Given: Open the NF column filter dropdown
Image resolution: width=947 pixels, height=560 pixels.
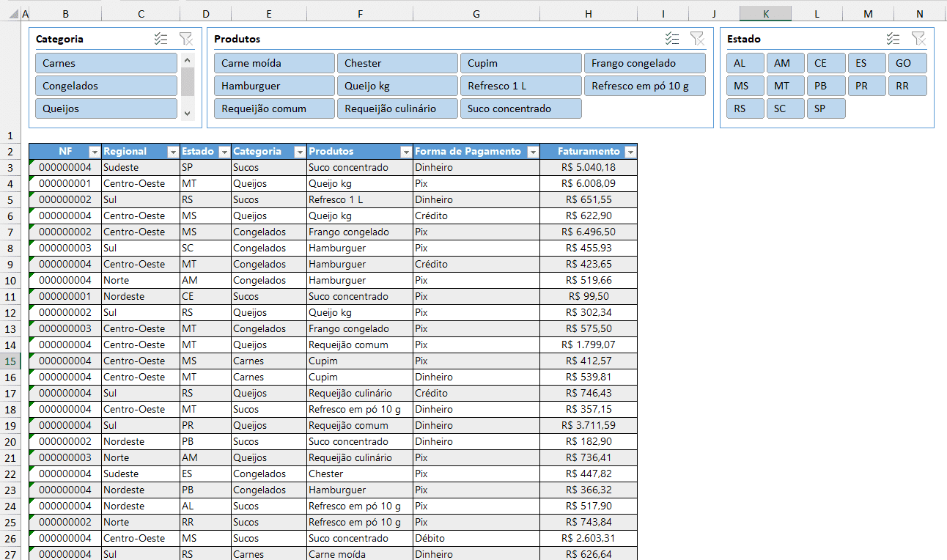Looking at the screenshot, I should [x=94, y=151].
